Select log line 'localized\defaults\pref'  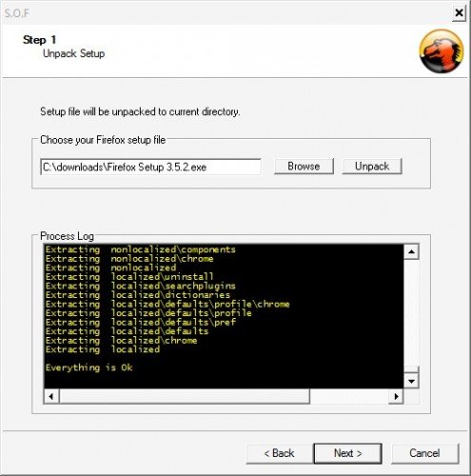[141, 322]
